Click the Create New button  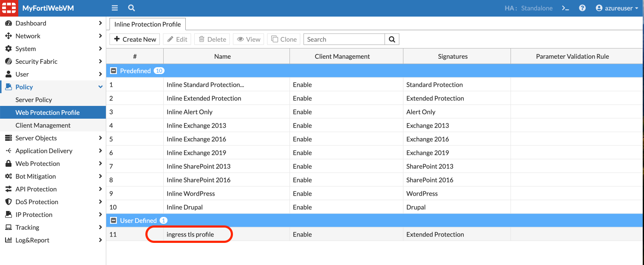[135, 39]
